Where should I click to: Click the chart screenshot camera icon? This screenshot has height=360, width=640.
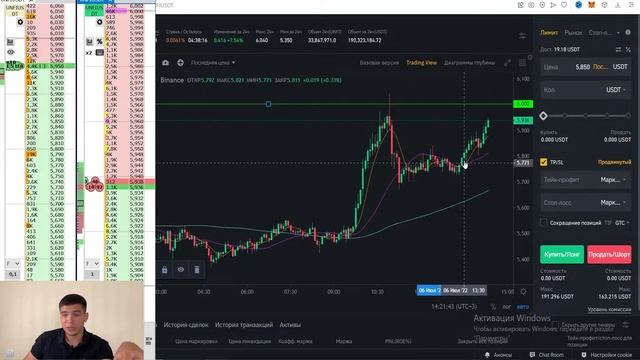click(165, 62)
